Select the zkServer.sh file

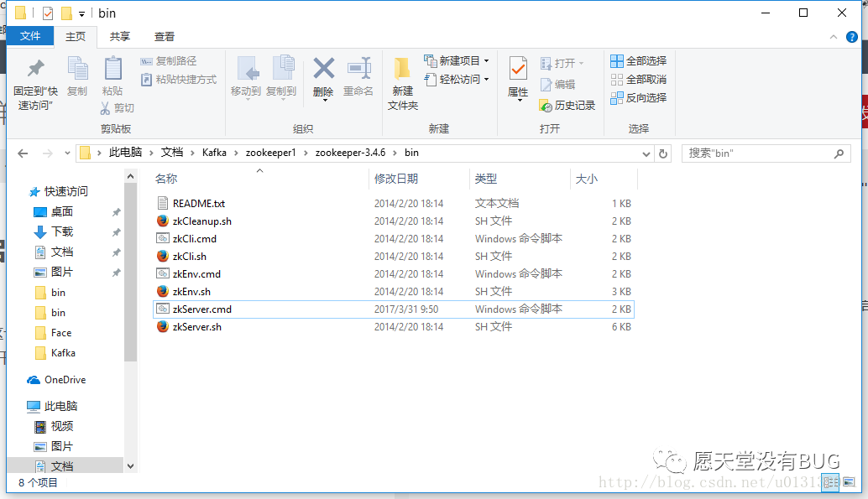pyautogui.click(x=197, y=327)
